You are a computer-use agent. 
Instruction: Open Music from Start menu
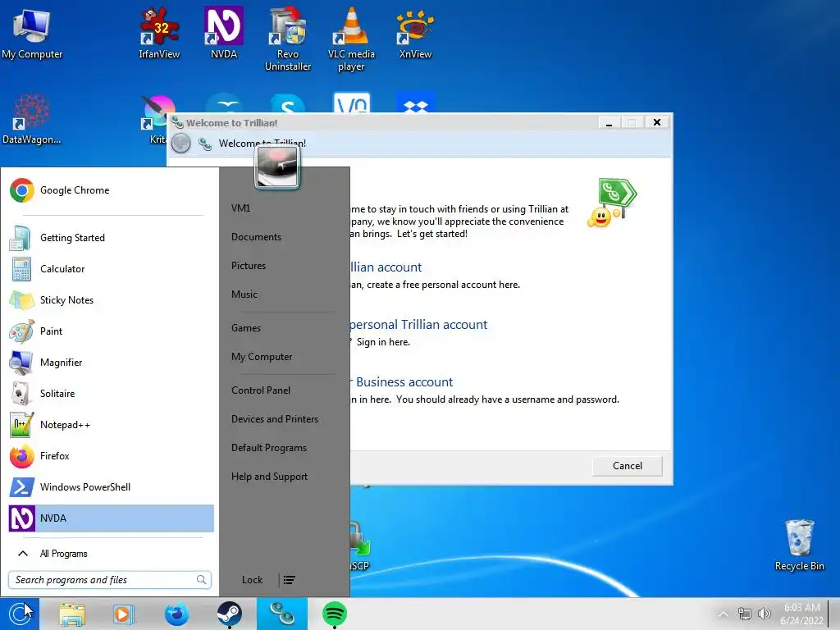coord(244,294)
